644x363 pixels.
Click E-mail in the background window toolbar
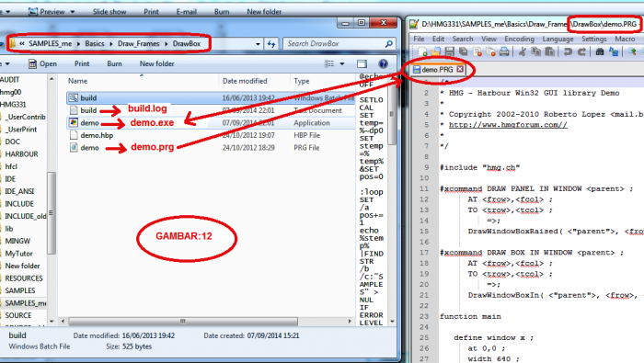[187, 11]
